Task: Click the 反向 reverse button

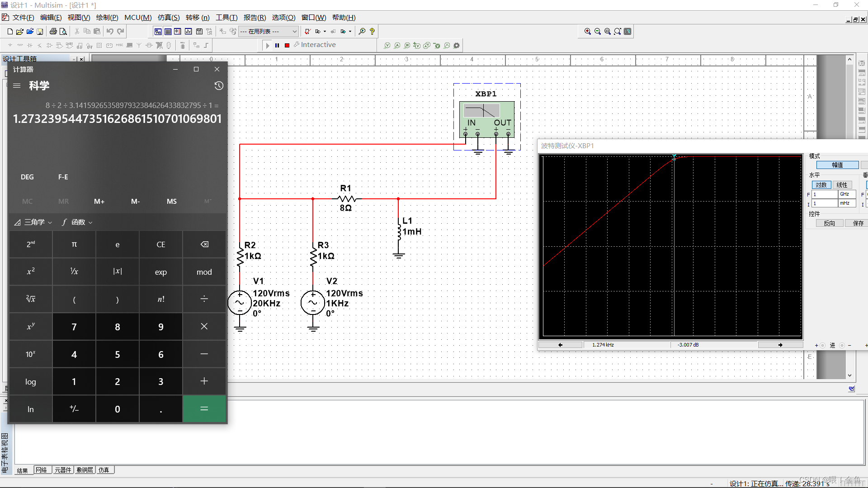Action: point(829,223)
